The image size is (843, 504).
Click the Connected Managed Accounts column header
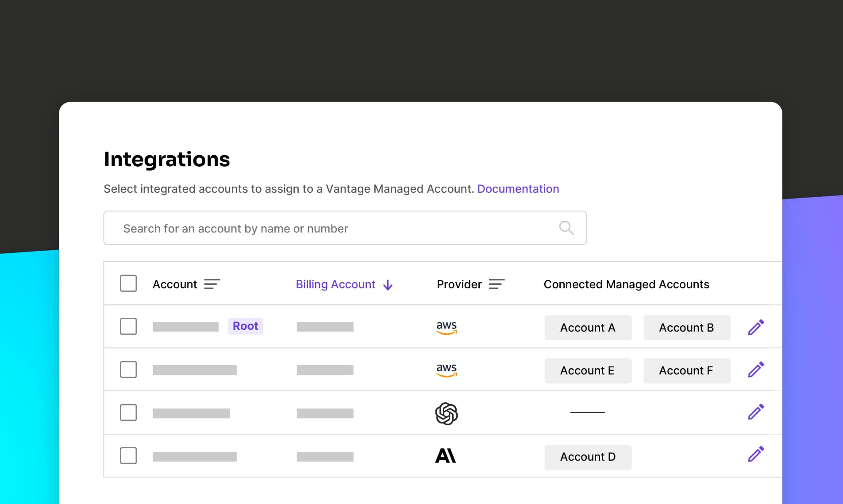[627, 284]
